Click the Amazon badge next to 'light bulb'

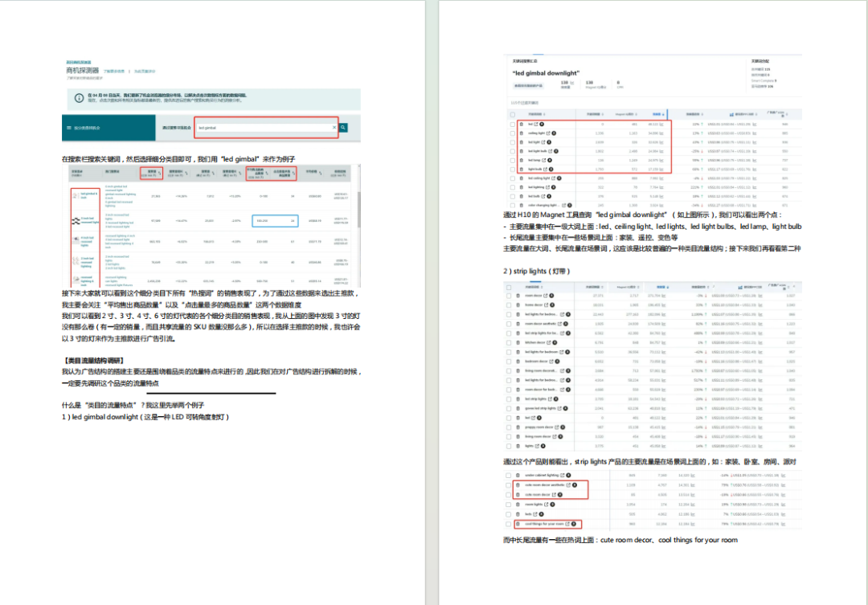click(551, 169)
